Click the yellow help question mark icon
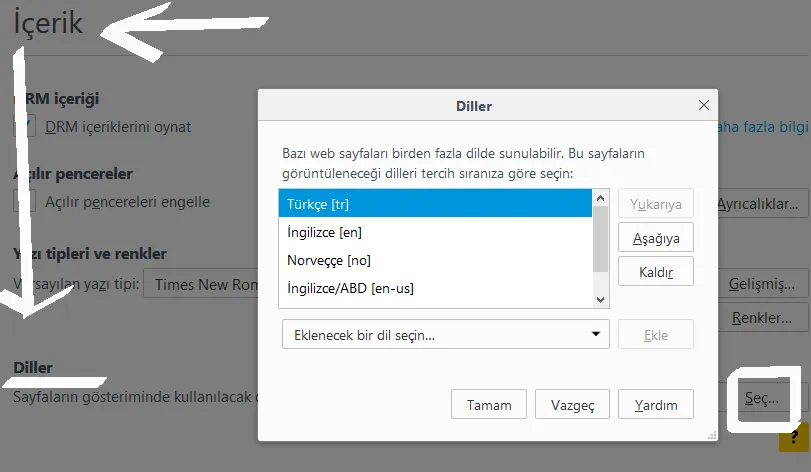Screen dimensions: 811x472 (x=798, y=438)
